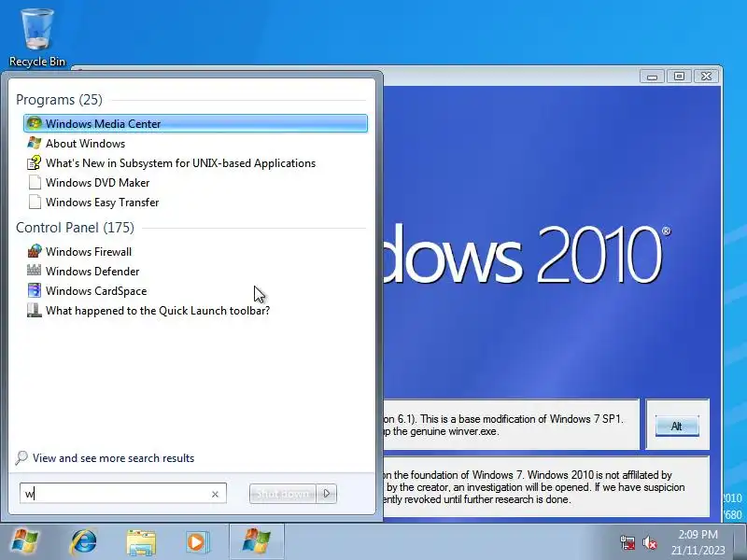
Task: Click the Windows Firewall brick wall icon
Action: (35, 251)
